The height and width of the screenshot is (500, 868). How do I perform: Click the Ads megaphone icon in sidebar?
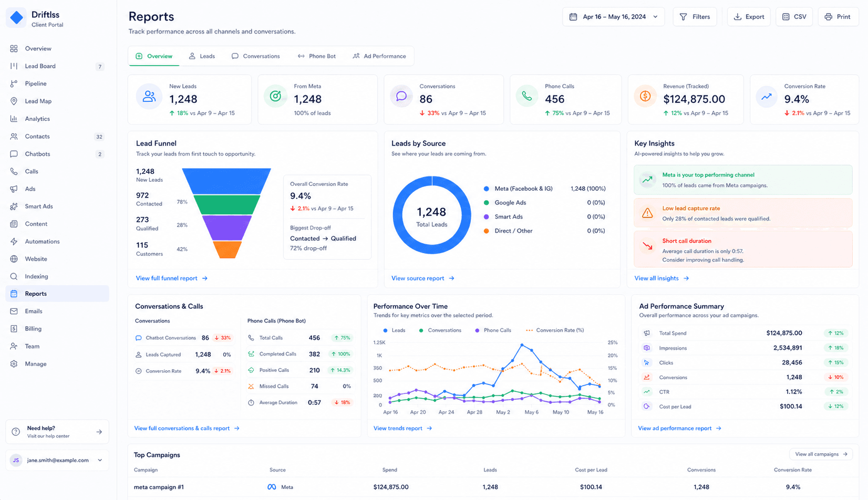click(14, 189)
